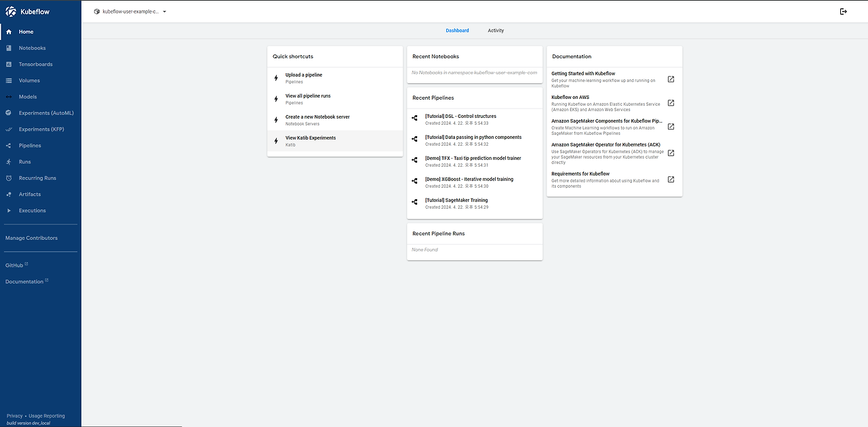
Task: Click pipeline icon for DSL - Control structures
Action: 415,118
